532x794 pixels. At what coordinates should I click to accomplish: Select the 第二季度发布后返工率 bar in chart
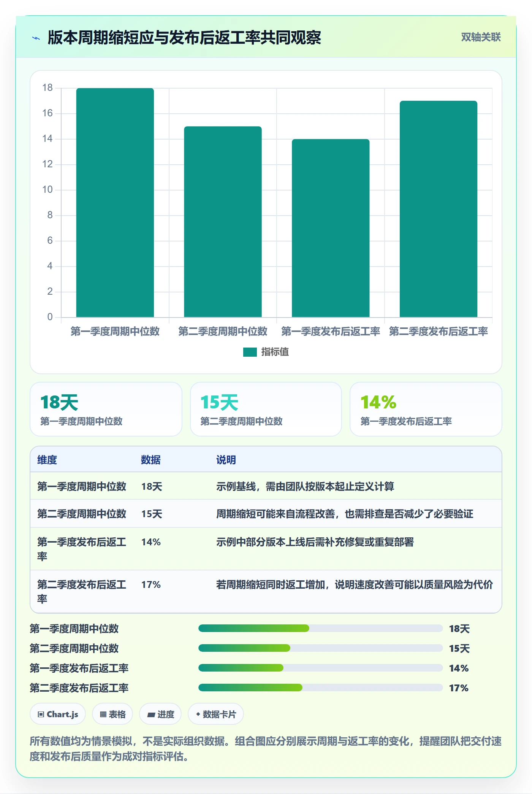pos(439,209)
